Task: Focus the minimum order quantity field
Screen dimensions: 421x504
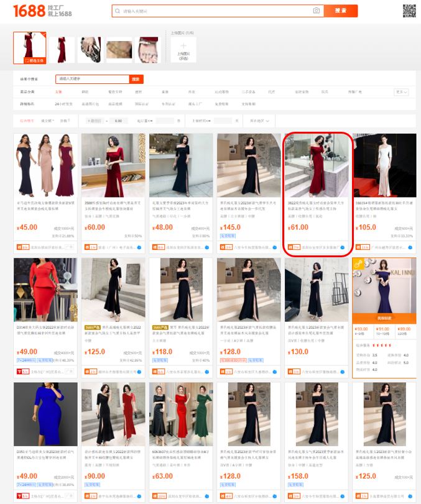Action: (x=165, y=121)
